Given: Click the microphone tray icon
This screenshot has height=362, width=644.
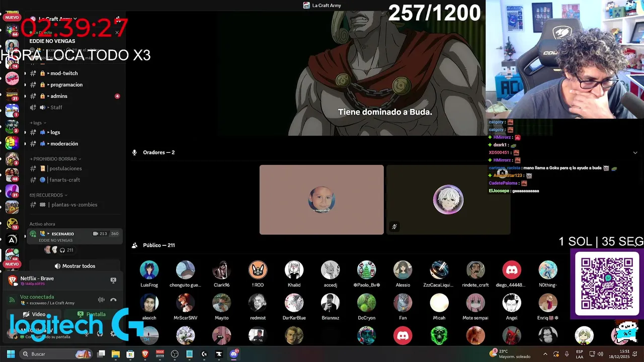Looking at the screenshot, I should click(567, 354).
